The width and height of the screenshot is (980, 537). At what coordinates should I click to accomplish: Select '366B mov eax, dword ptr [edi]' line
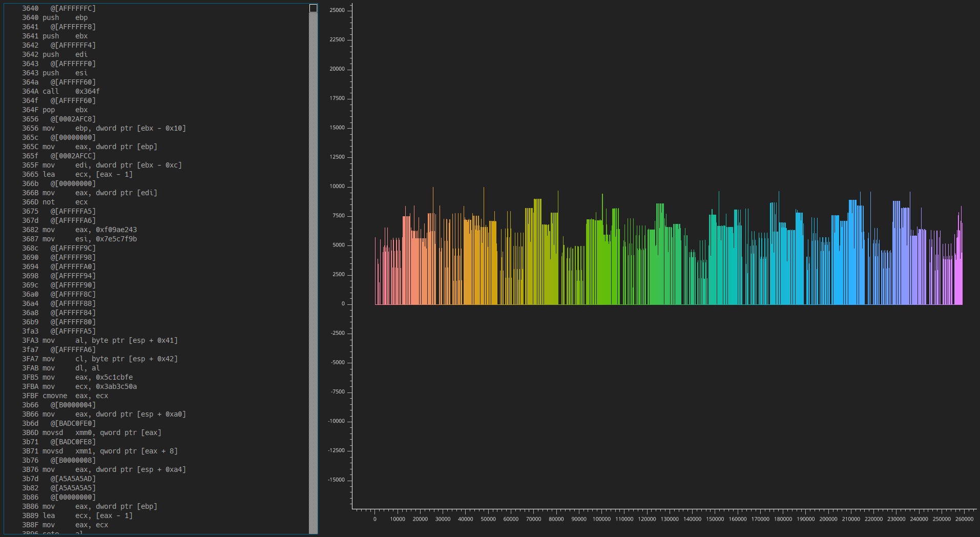[156, 193]
